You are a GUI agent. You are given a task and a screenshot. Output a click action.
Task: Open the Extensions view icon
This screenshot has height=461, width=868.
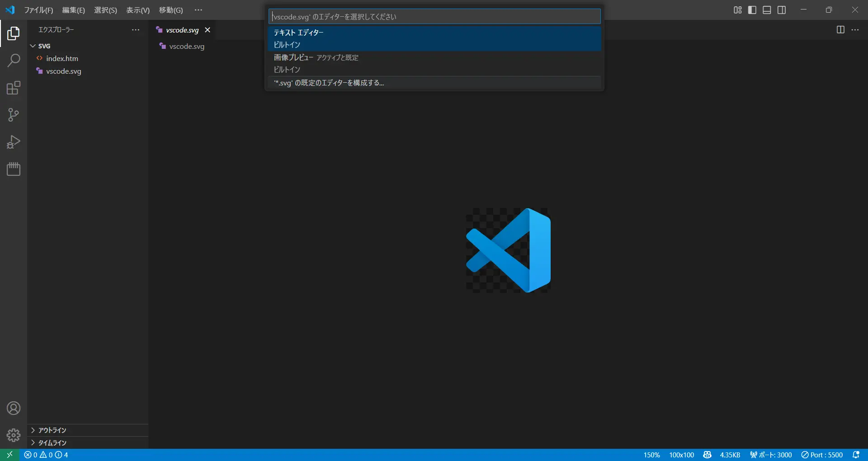14,88
